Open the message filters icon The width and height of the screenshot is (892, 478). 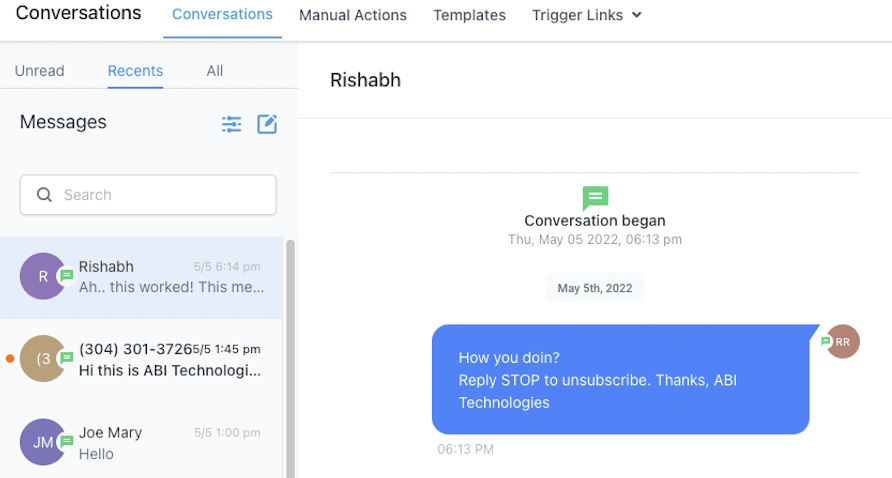click(x=232, y=124)
